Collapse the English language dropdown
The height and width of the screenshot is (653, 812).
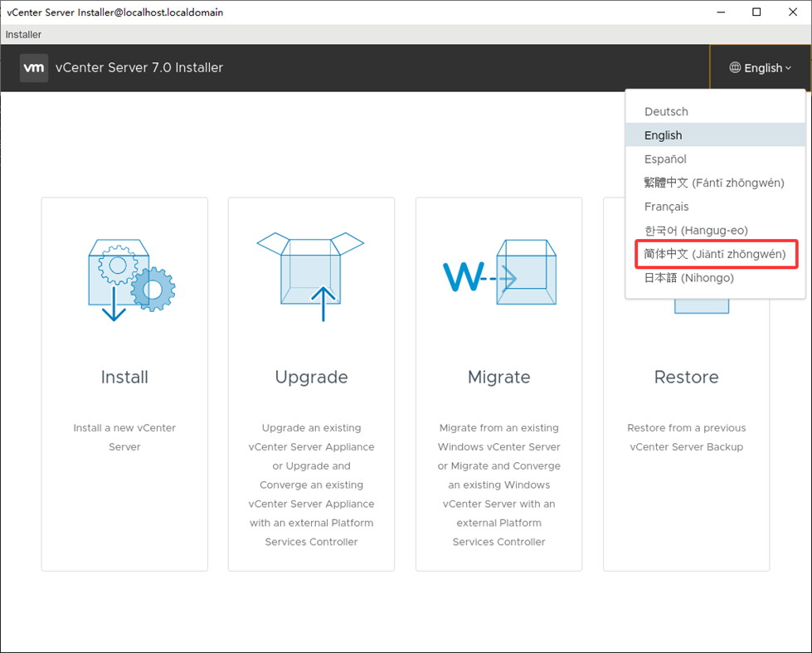760,68
